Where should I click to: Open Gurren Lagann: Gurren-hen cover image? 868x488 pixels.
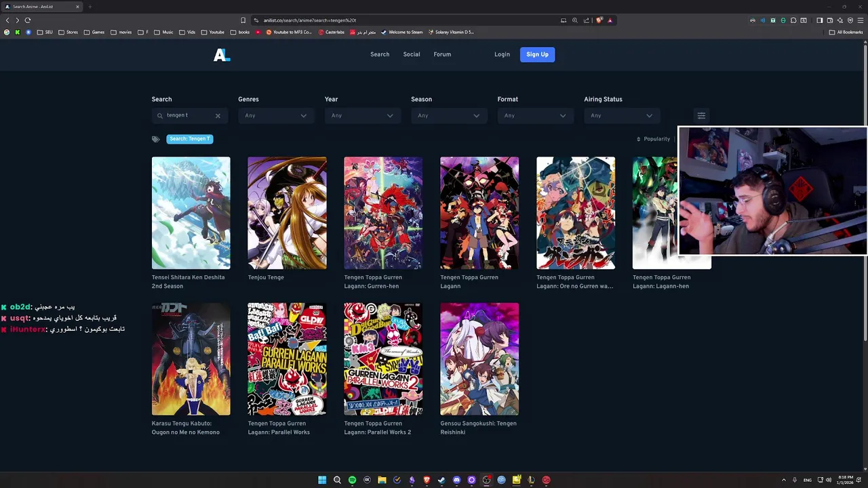(x=383, y=213)
